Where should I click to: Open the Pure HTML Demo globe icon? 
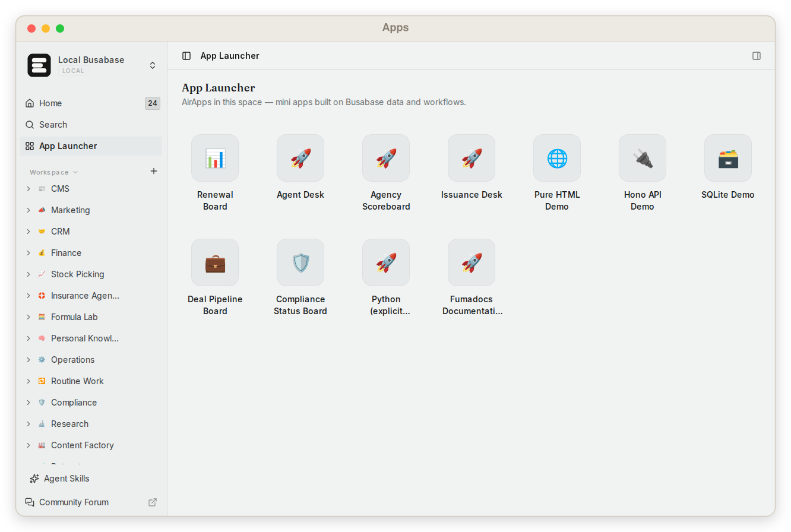557,158
